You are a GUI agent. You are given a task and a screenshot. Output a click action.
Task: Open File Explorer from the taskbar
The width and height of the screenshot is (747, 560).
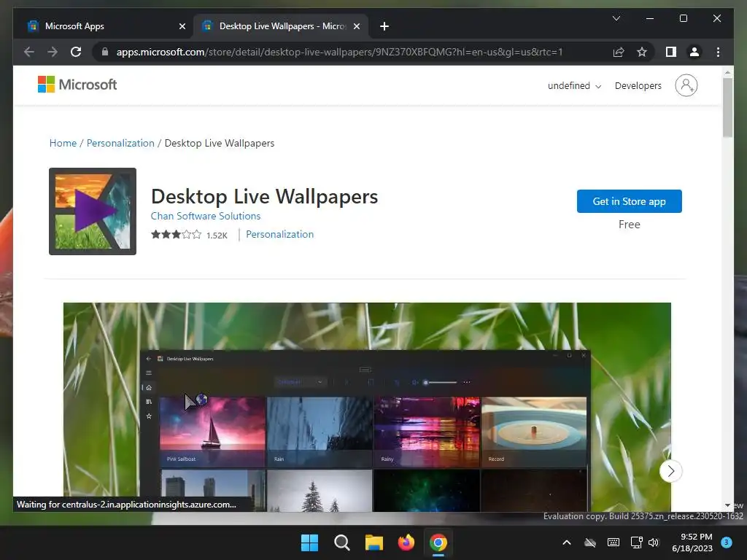coord(374,542)
